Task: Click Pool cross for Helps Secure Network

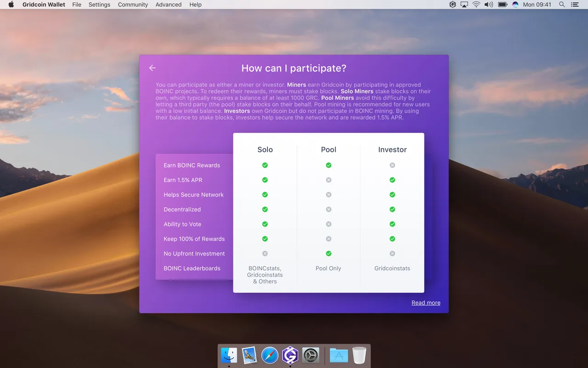Action: [x=328, y=195]
